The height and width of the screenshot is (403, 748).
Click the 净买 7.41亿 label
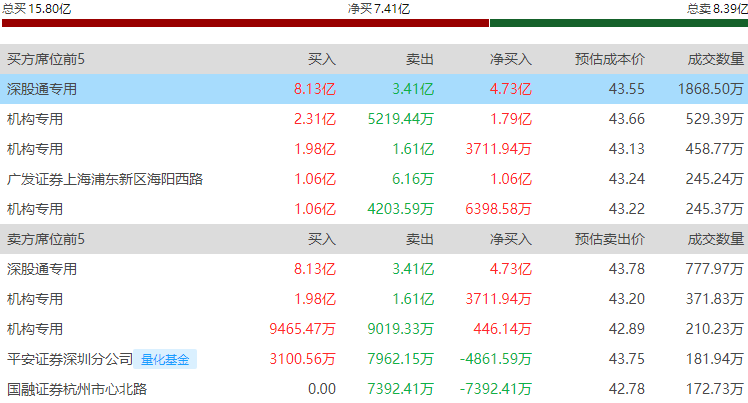[x=379, y=9]
